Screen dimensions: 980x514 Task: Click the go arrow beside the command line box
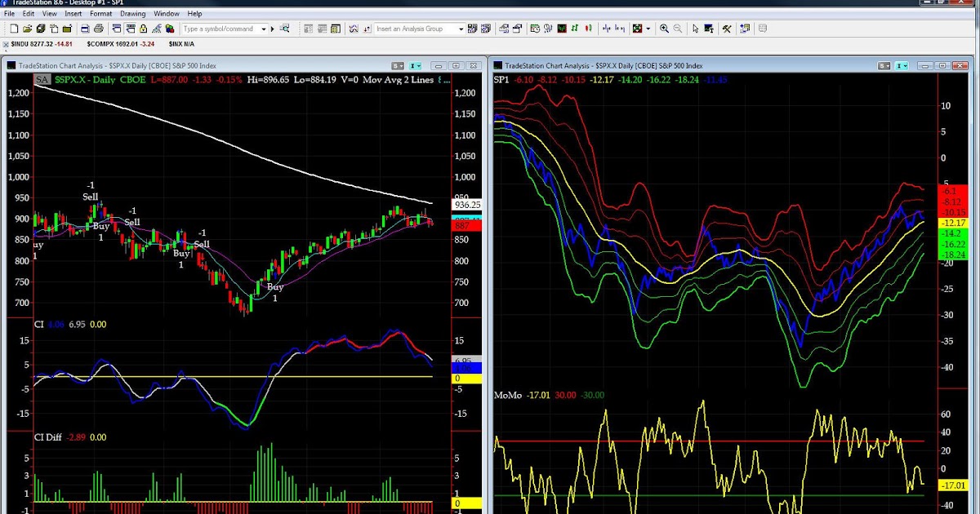tap(272, 29)
